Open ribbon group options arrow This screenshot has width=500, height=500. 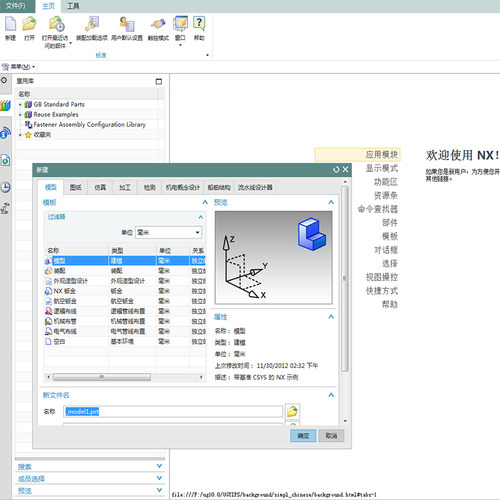[208, 55]
